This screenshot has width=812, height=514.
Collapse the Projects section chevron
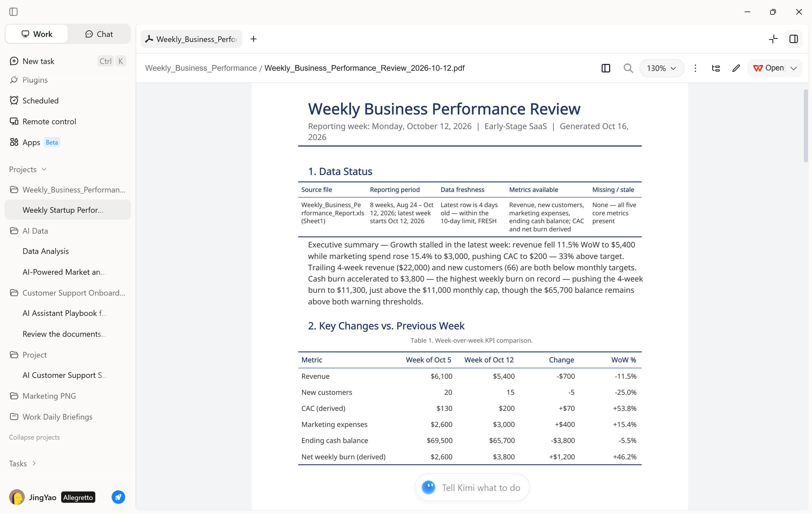(x=44, y=169)
